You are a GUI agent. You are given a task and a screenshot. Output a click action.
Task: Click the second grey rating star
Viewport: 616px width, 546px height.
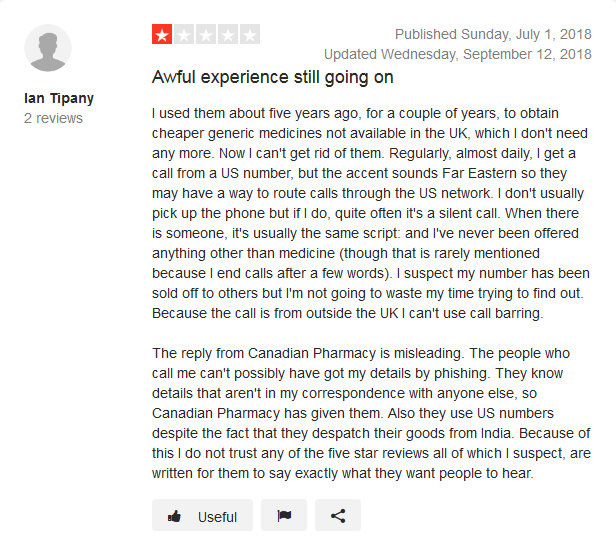click(x=184, y=34)
